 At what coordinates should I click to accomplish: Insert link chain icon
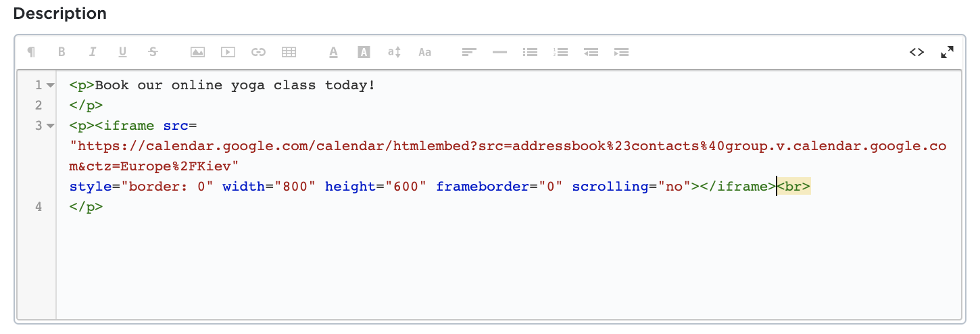pyautogui.click(x=258, y=52)
